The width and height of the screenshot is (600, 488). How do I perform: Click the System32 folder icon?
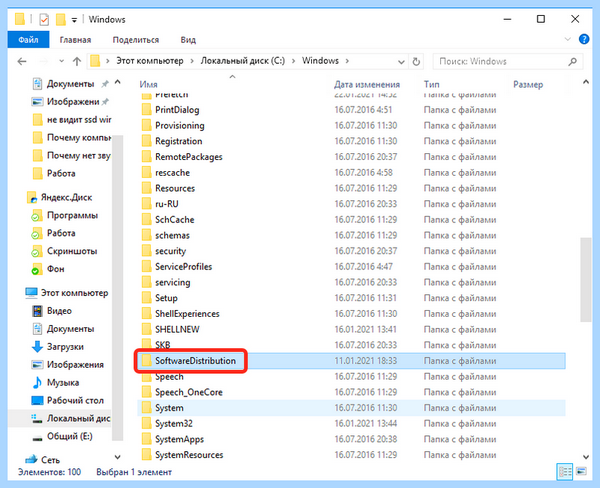click(x=146, y=424)
